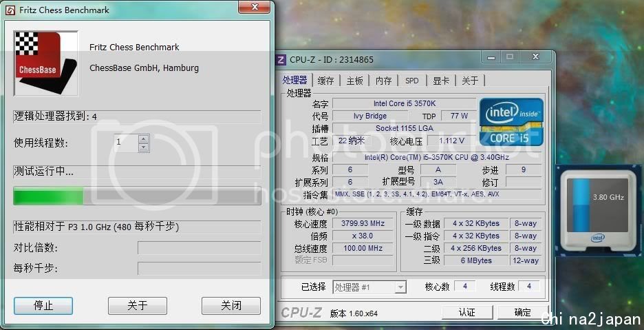The width and height of the screenshot is (644, 330).
Task: Click the empty 对比倍数 result field
Action: tap(200, 248)
